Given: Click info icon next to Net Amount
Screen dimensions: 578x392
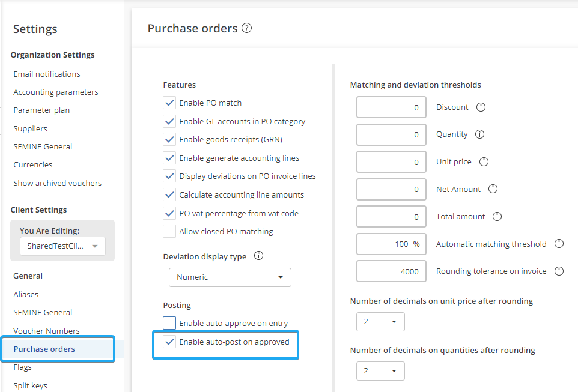Looking at the screenshot, I should pos(493,189).
